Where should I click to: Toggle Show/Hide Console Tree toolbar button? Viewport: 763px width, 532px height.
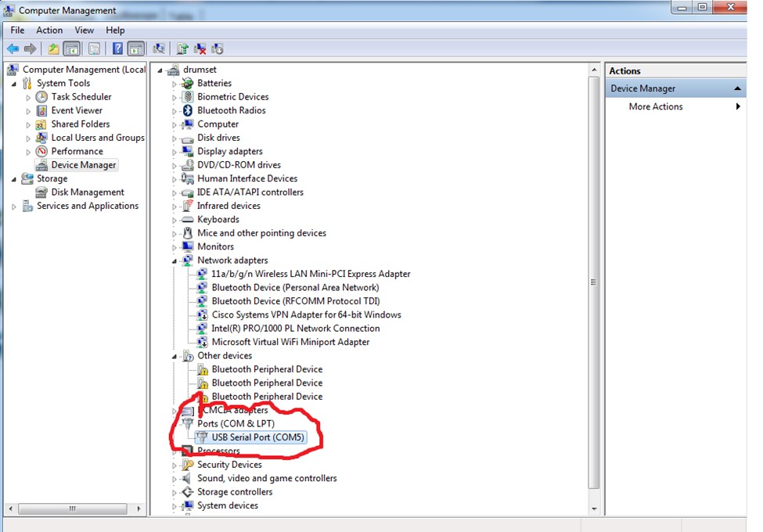click(71, 49)
